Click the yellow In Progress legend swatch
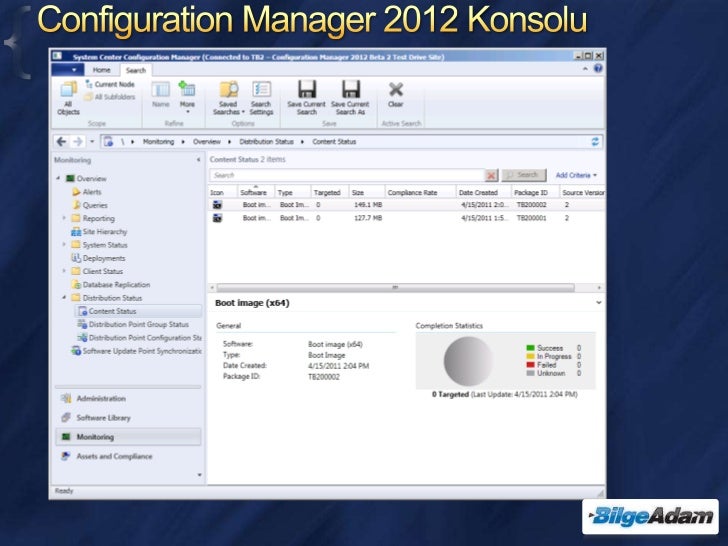728x546 pixels. (530, 356)
